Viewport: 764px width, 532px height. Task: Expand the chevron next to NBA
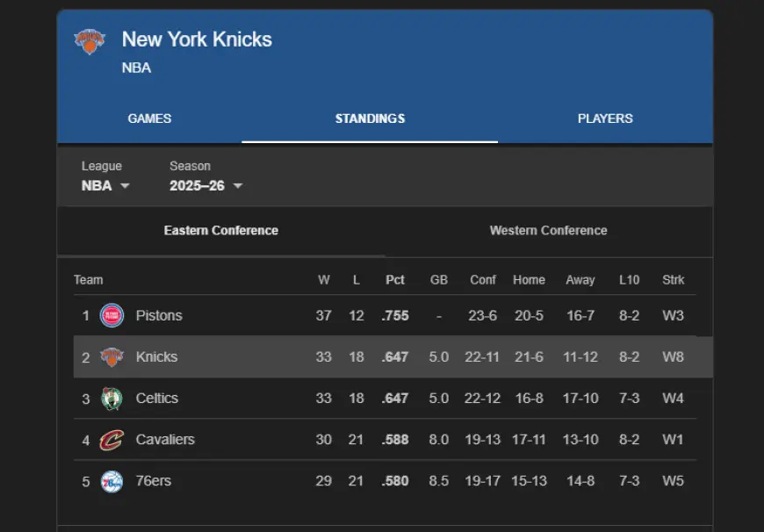coord(125,185)
